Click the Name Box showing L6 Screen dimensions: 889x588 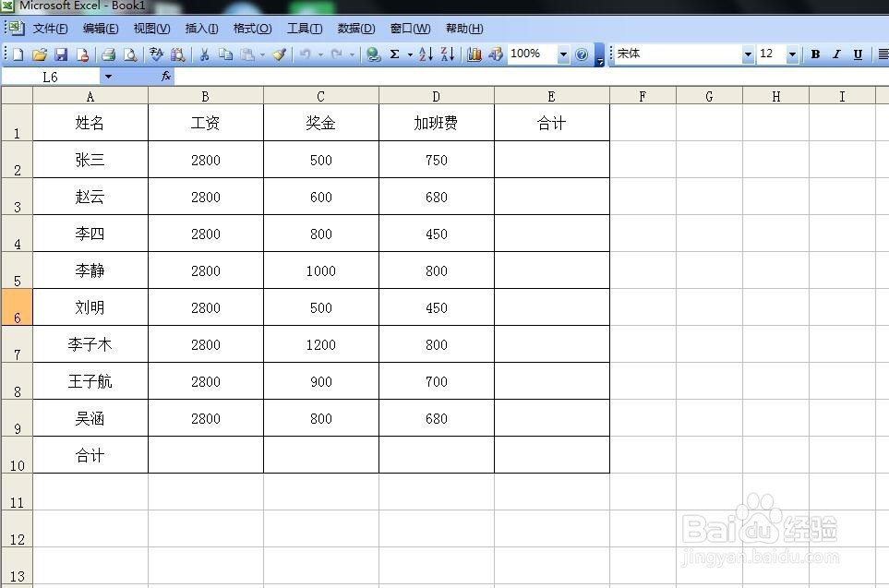click(51, 77)
